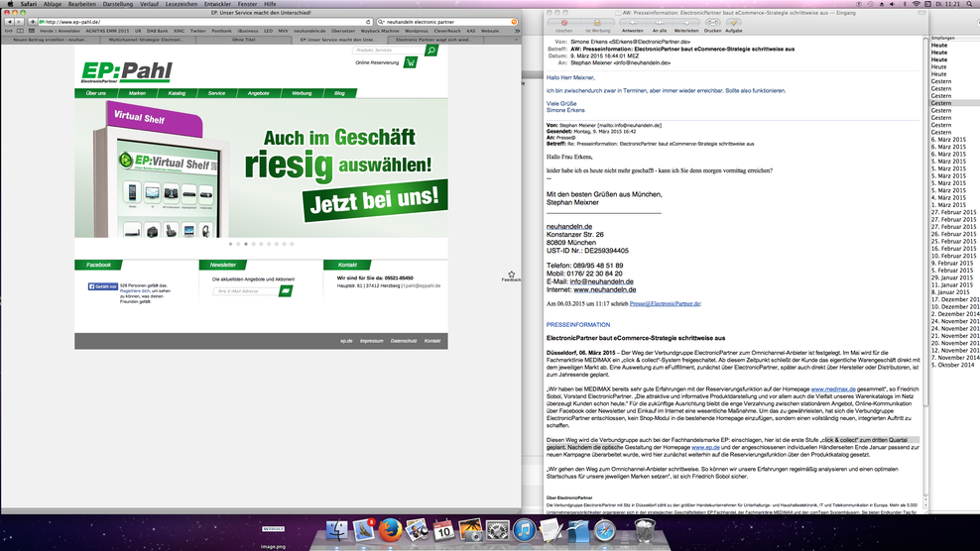Click the Weiterleiten forward arrow in Mail
980x551 pixels.
click(686, 23)
